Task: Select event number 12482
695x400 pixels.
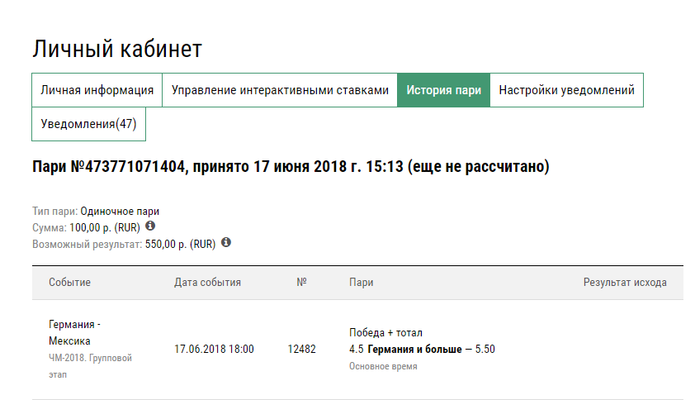Action: click(301, 349)
